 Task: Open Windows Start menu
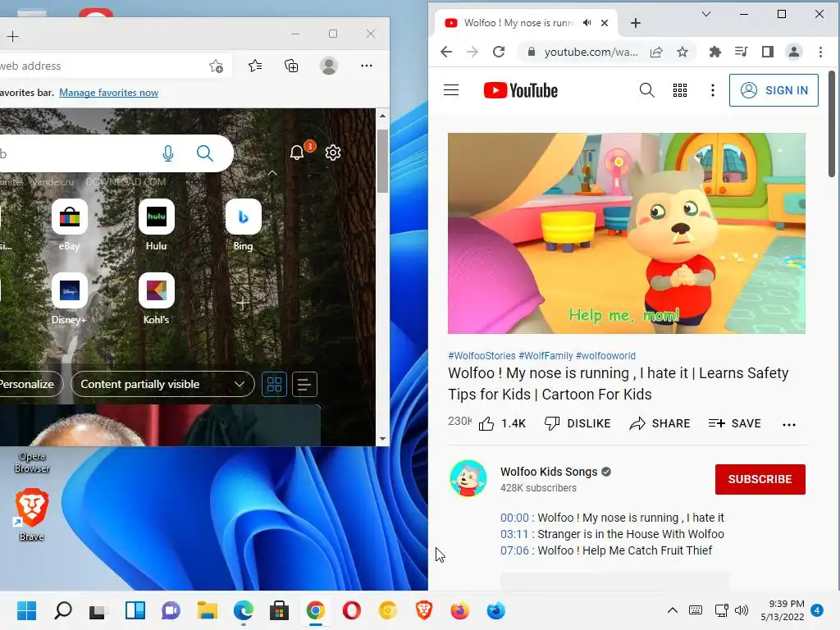point(27,610)
